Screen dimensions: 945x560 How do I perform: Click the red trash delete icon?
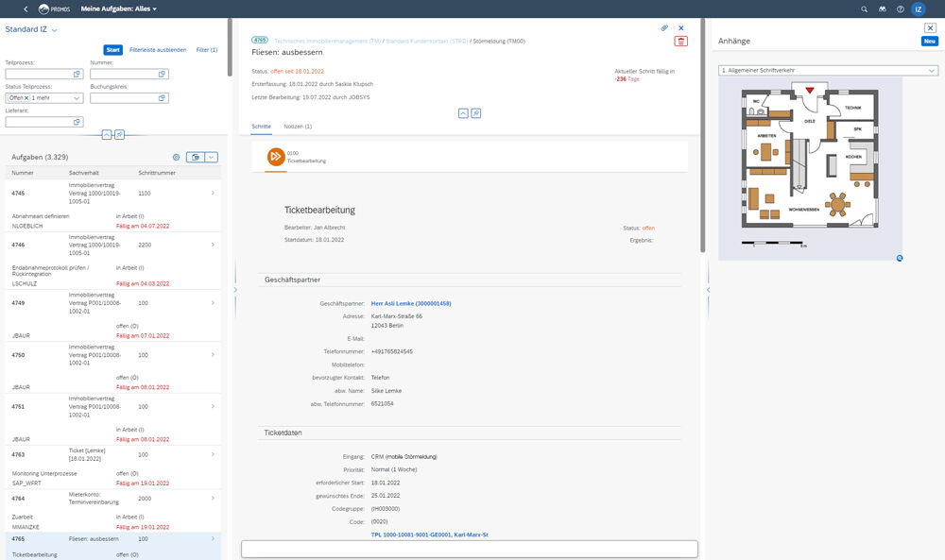pos(681,41)
